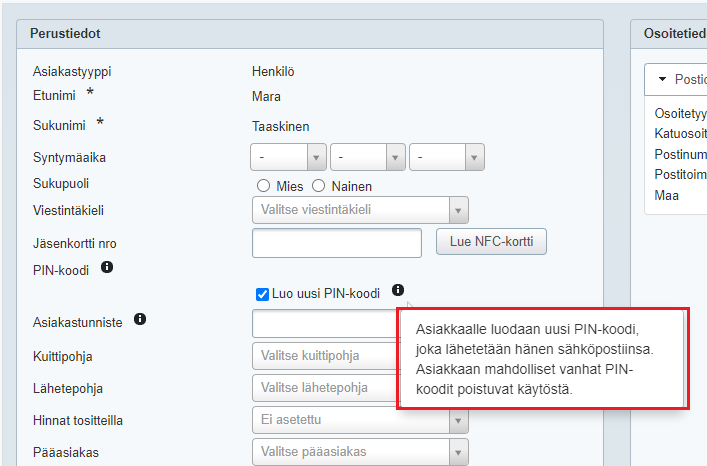Open the second Syntymäaika dropdown
The height and width of the screenshot is (466, 707).
367,157
